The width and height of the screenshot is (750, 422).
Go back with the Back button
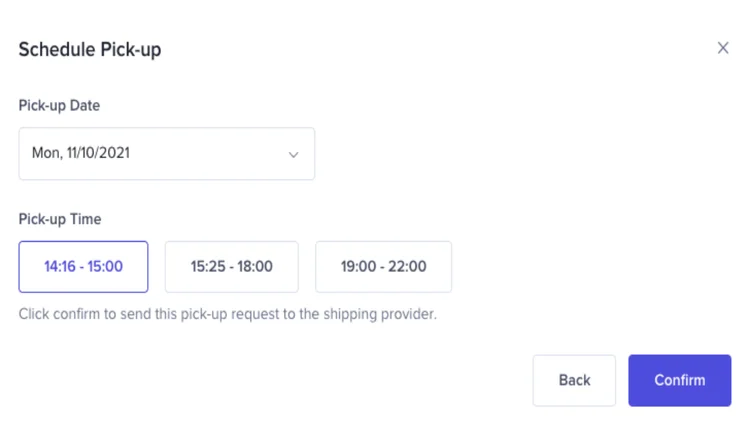coord(574,380)
